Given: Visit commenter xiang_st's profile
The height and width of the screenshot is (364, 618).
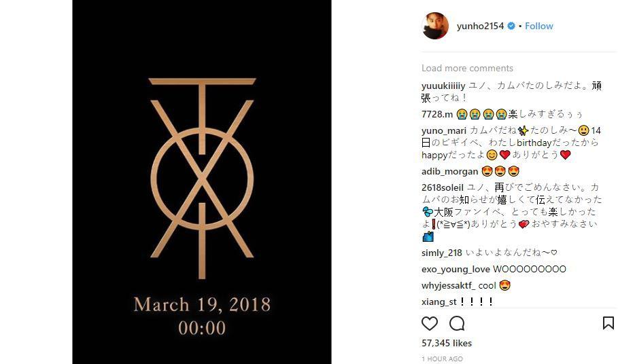Looking at the screenshot, I should pos(439,302).
